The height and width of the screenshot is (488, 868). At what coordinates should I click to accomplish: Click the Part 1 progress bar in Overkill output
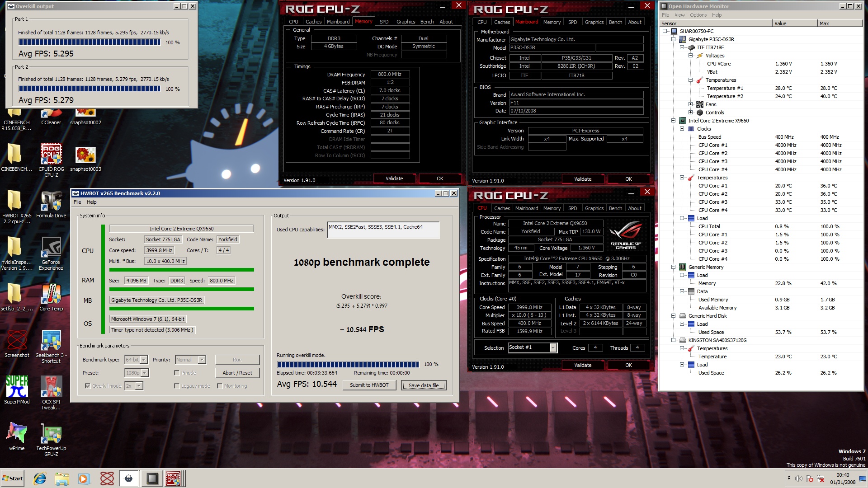(90, 42)
